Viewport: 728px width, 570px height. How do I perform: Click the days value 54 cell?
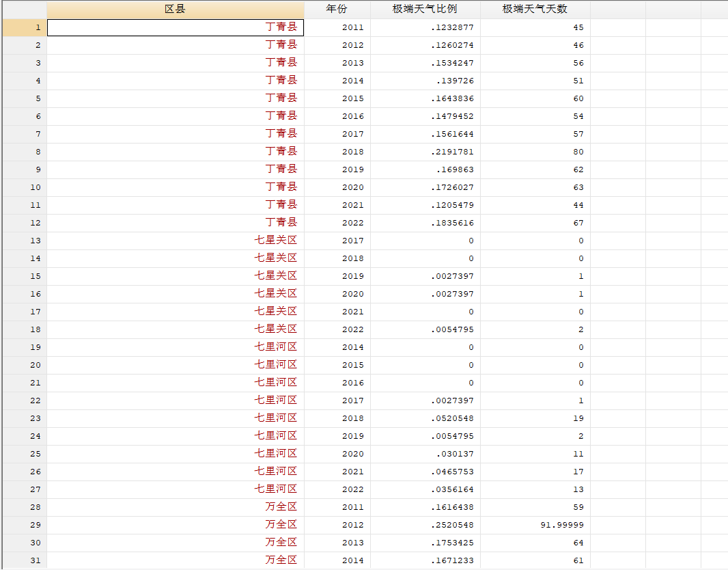[535, 116]
